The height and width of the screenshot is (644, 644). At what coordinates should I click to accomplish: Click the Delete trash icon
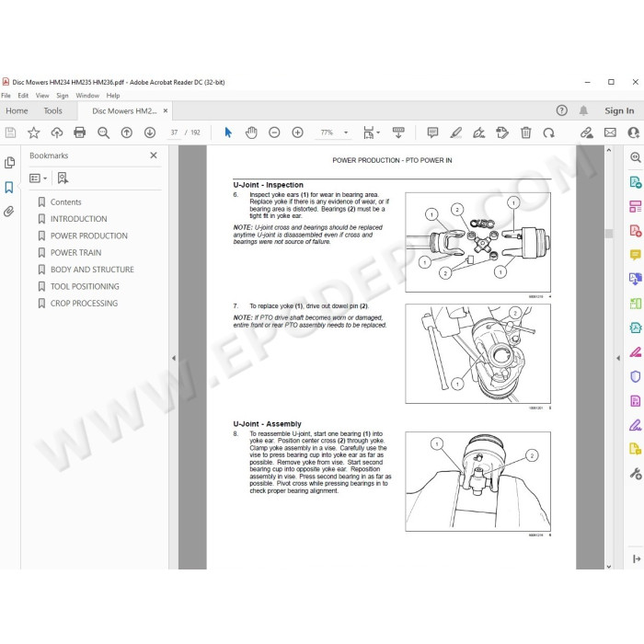[525, 132]
